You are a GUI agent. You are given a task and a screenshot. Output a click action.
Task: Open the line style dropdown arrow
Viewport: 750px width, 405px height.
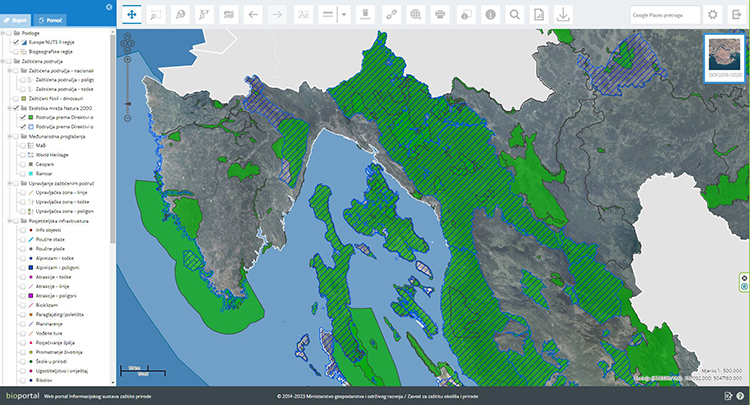343,14
